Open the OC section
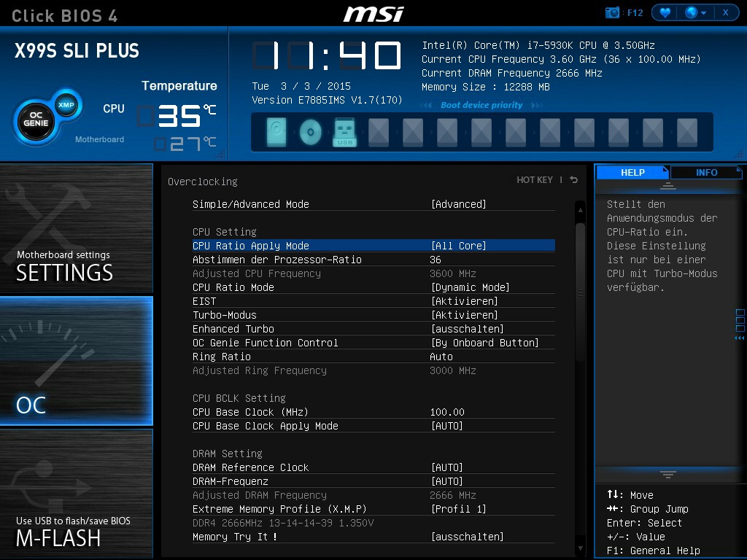 [76, 361]
